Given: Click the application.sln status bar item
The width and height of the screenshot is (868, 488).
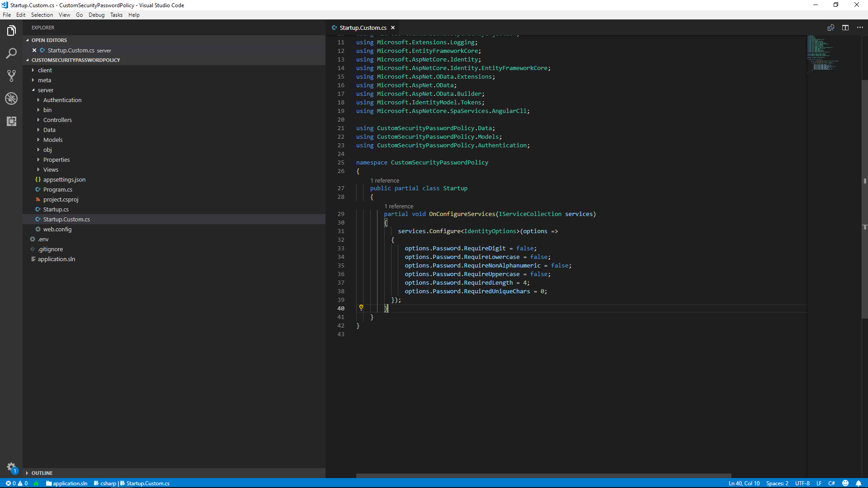Looking at the screenshot, I should [x=67, y=483].
